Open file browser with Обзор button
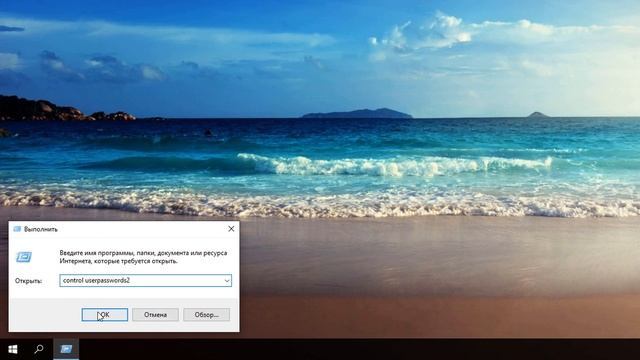The height and width of the screenshot is (360, 640). pos(206,315)
